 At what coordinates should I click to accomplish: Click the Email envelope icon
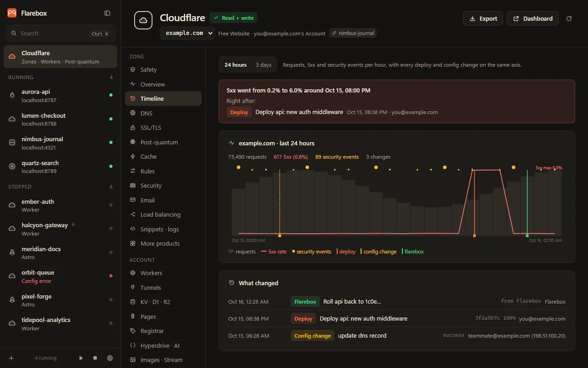[x=133, y=200]
